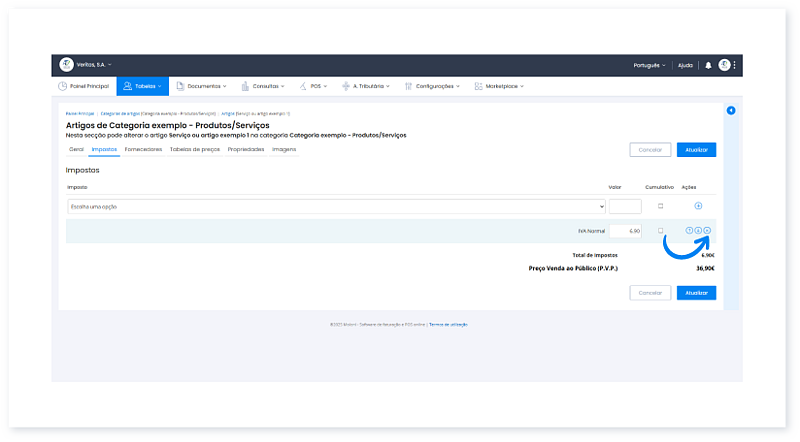Click the Veritas company logo

pos(67,65)
